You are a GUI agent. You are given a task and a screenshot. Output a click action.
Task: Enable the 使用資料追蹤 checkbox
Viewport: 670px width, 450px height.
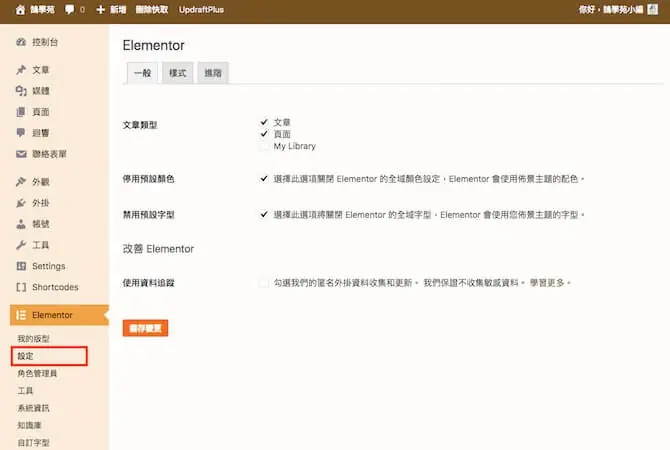[x=264, y=283]
